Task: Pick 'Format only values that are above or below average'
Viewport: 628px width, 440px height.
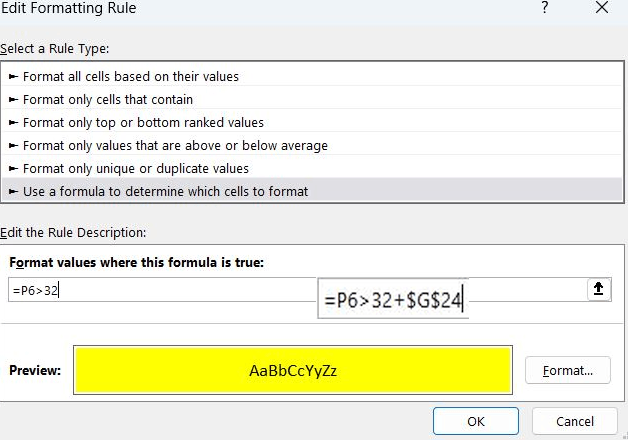Action: (312, 145)
